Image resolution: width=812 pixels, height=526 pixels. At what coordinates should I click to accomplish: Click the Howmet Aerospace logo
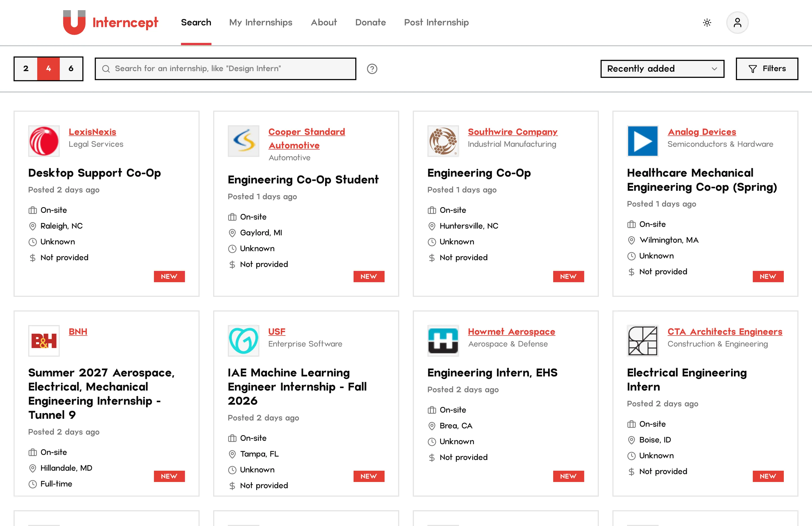click(x=443, y=341)
